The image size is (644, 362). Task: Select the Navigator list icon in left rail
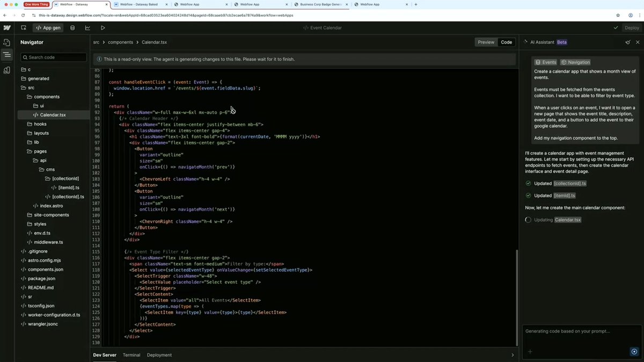[x=6, y=54]
